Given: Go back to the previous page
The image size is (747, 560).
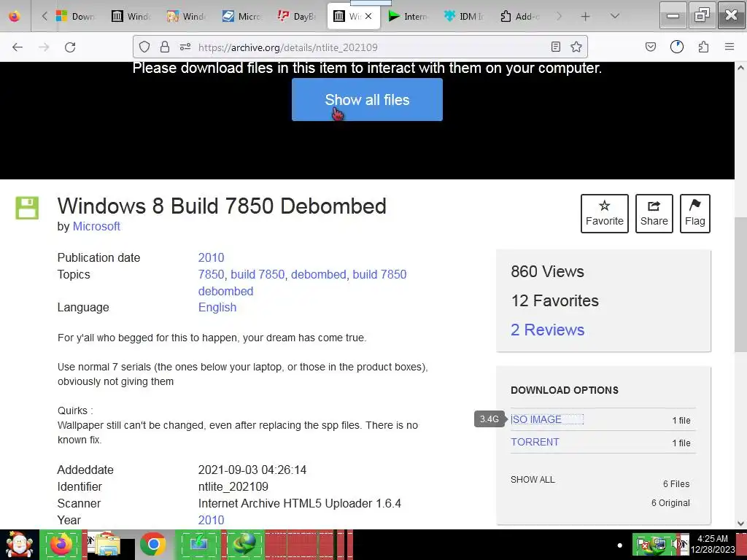Looking at the screenshot, I should coord(18,47).
